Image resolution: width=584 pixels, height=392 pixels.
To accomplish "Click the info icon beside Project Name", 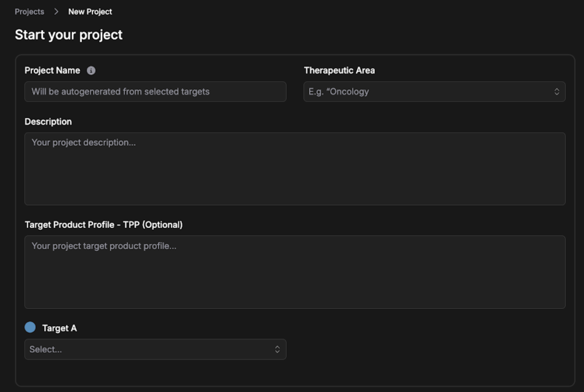I will tap(91, 71).
